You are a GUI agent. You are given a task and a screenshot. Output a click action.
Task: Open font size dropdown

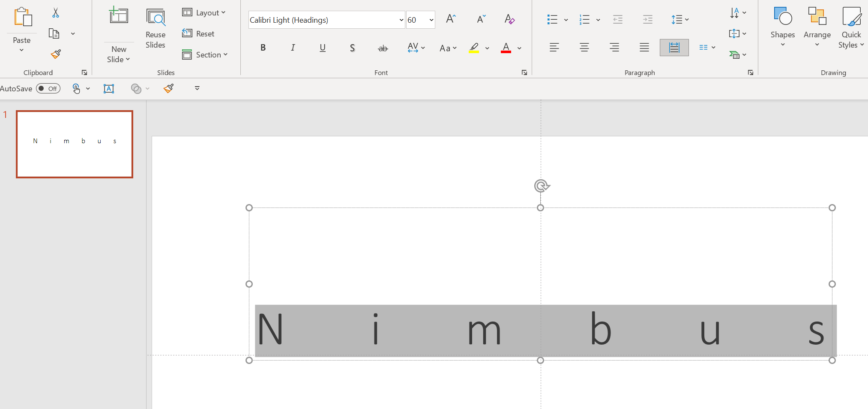click(x=431, y=20)
